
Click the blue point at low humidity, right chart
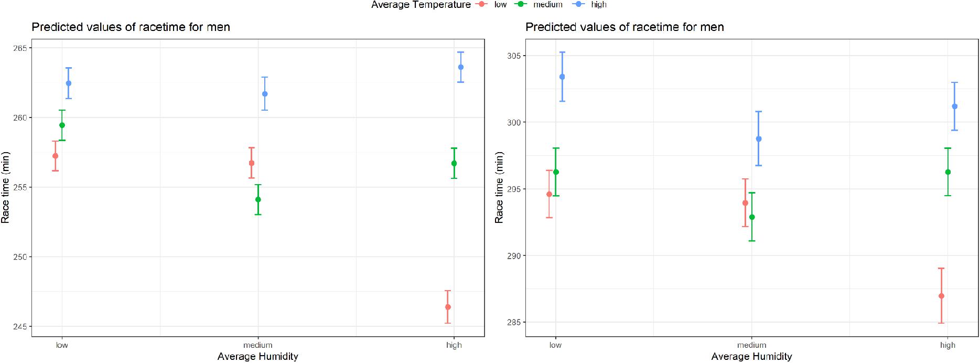coord(562,77)
